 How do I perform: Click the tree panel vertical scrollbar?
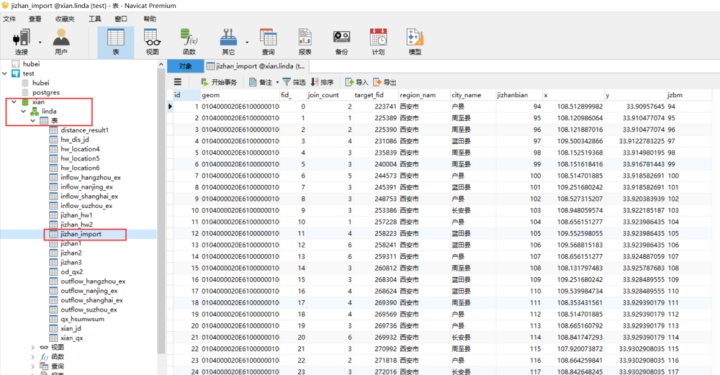[161, 211]
